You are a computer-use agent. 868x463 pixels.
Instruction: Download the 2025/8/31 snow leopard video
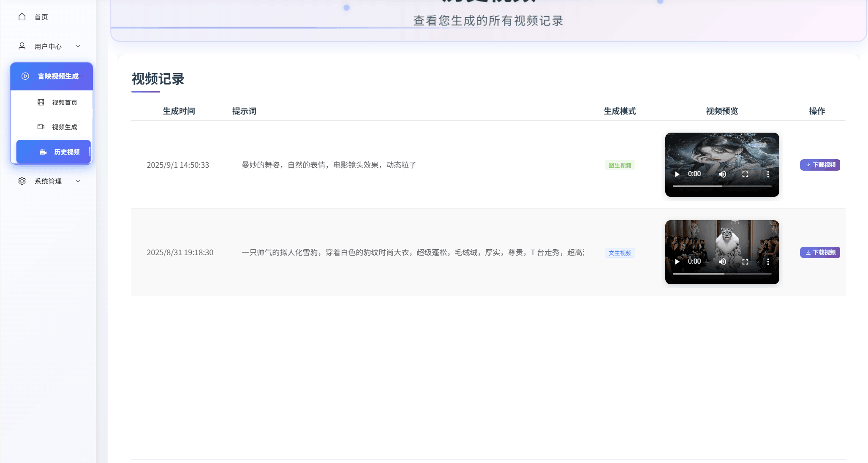pos(820,252)
